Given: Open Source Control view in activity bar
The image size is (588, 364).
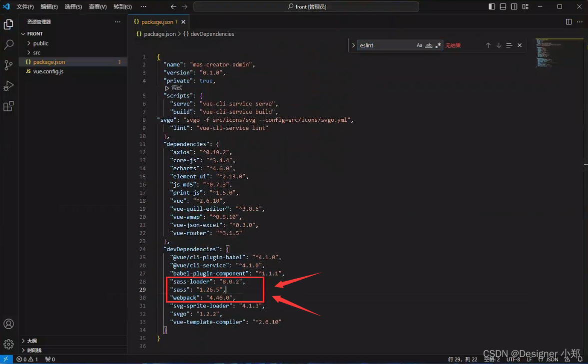Looking at the screenshot, I should pyautogui.click(x=8, y=65).
